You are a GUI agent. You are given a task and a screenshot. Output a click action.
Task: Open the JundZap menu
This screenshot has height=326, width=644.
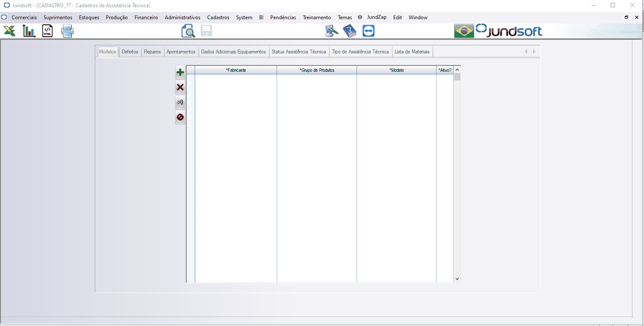[x=377, y=18]
